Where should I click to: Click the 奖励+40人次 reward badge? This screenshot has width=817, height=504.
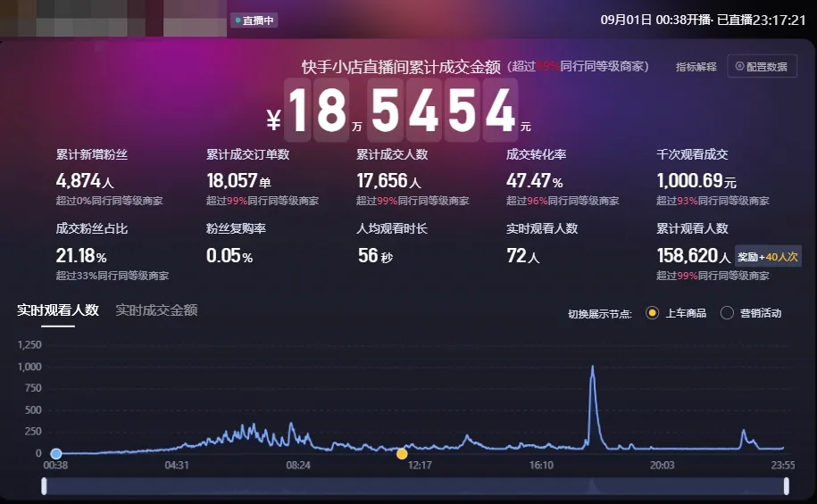[767, 257]
